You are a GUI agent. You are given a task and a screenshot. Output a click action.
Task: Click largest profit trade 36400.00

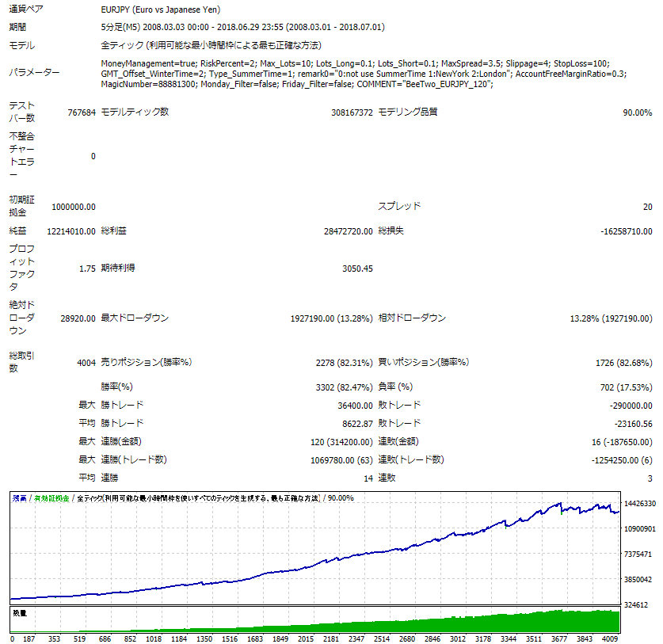click(x=355, y=406)
